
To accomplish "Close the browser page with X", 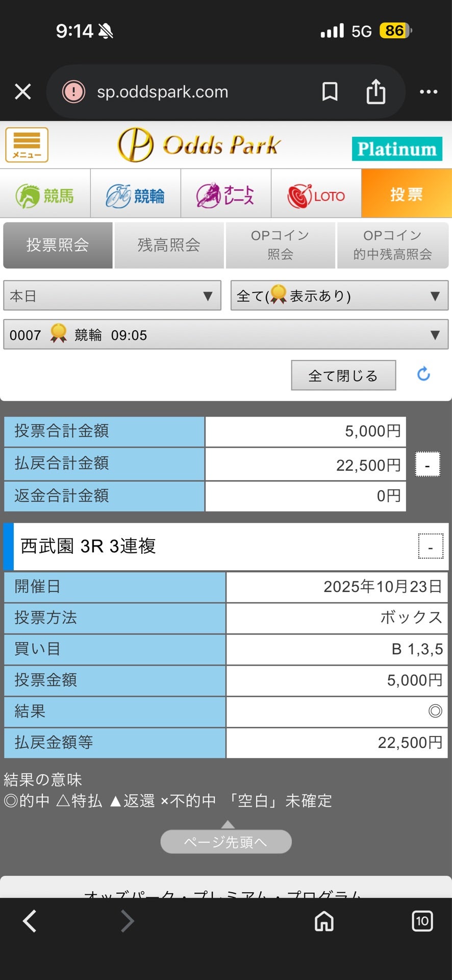I will [23, 92].
